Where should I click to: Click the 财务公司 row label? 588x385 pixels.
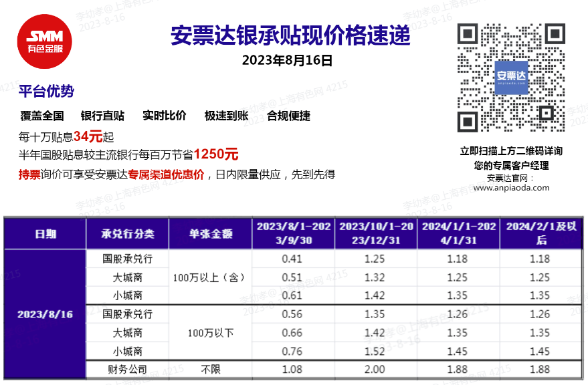coord(128,370)
